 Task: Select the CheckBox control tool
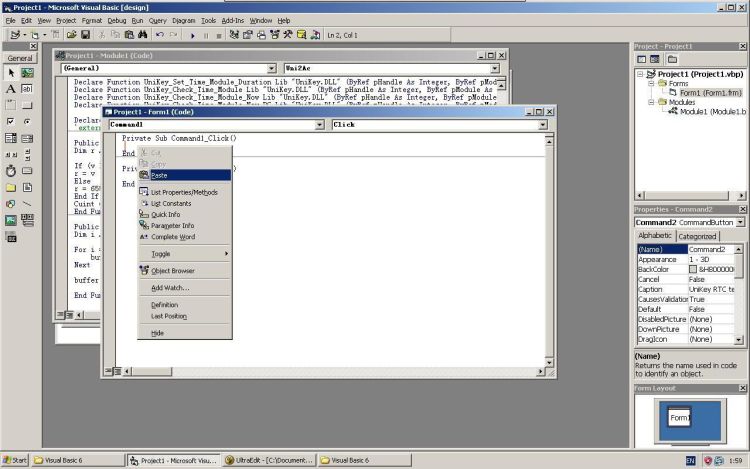pyautogui.click(x=11, y=121)
